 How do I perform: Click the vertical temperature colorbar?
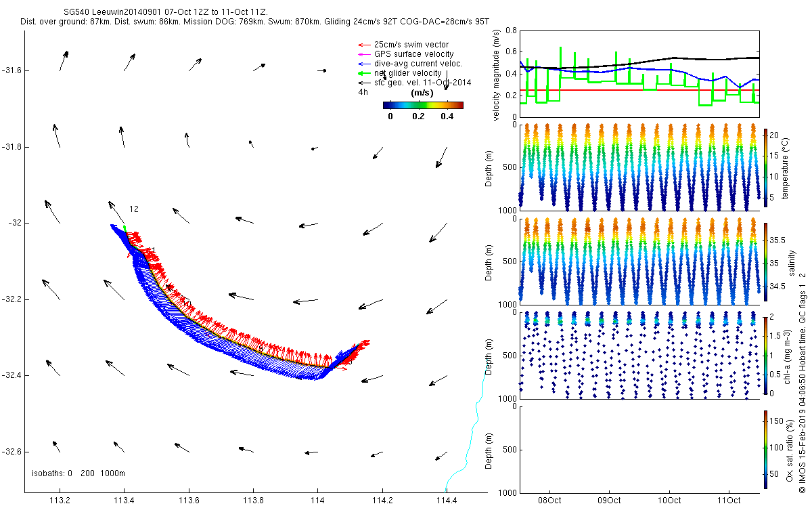coord(766,167)
